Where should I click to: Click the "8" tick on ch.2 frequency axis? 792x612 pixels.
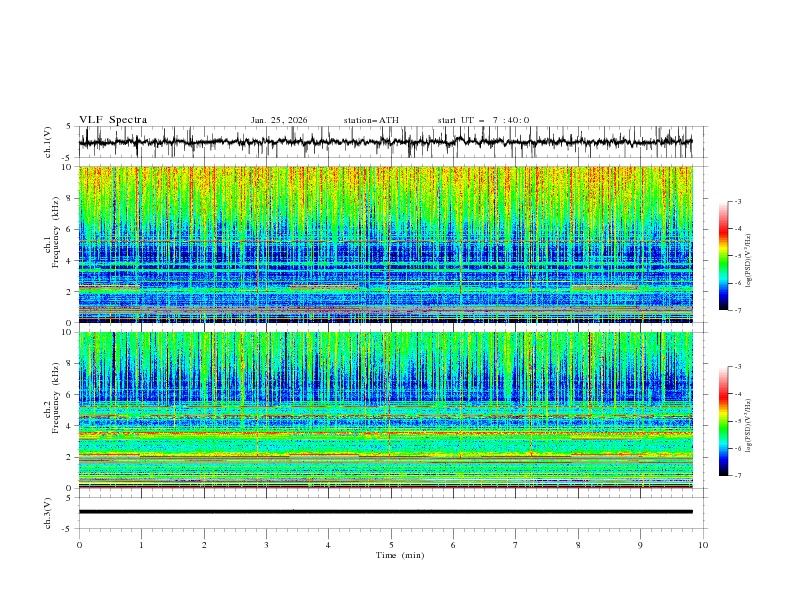(x=71, y=364)
